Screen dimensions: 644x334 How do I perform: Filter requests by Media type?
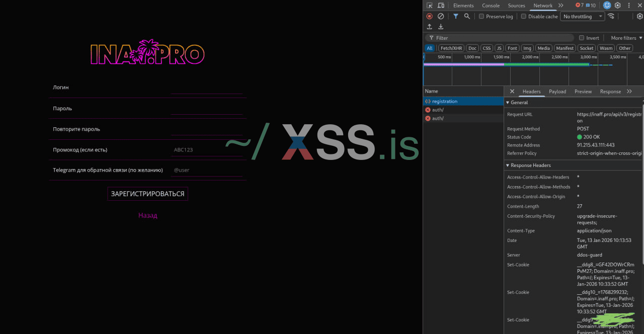pos(543,48)
